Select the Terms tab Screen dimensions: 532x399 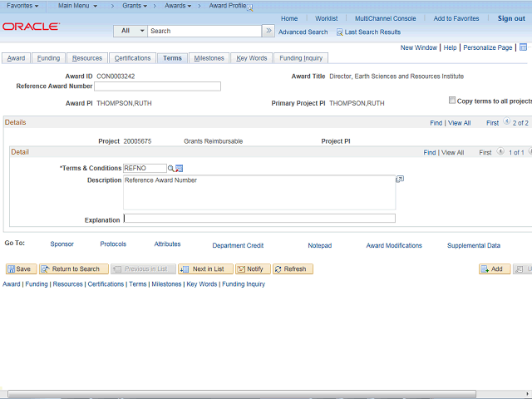click(172, 58)
